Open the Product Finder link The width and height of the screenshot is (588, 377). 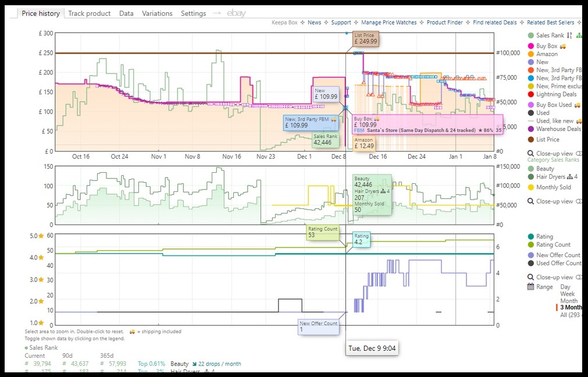[444, 23]
